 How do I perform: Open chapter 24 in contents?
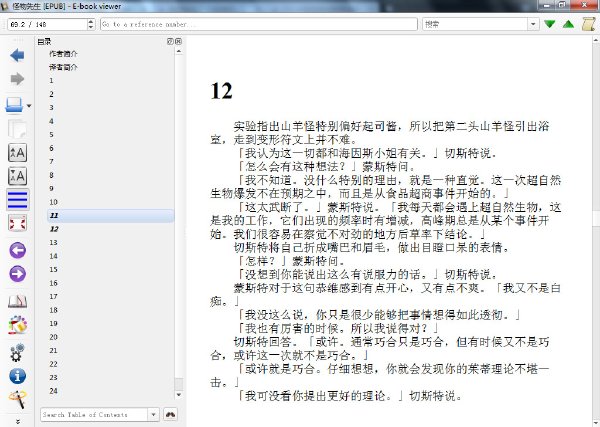54,391
